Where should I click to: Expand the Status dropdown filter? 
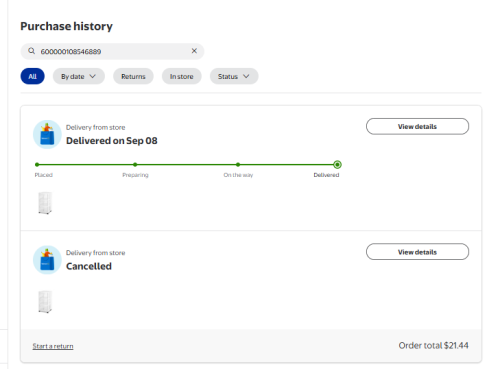tap(234, 76)
